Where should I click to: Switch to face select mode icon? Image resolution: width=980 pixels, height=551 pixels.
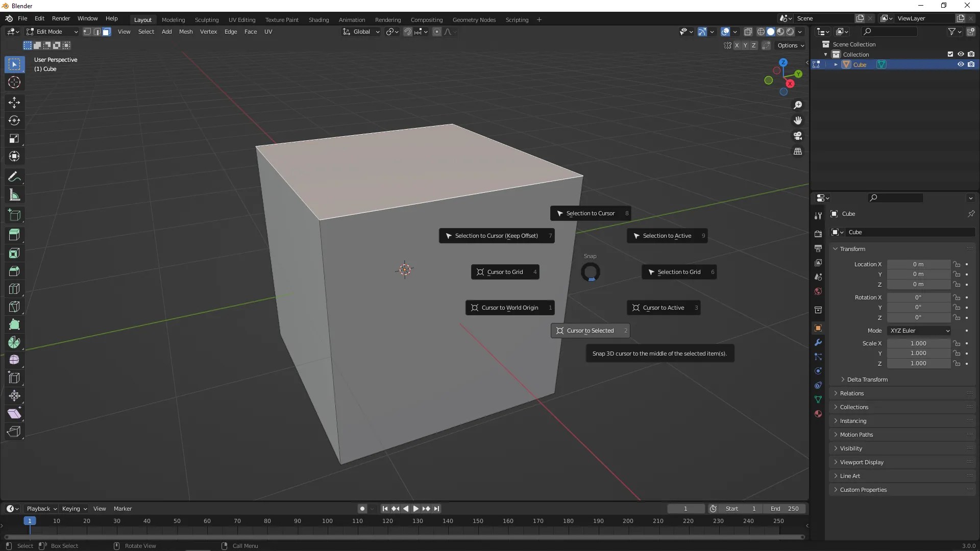coord(106,32)
